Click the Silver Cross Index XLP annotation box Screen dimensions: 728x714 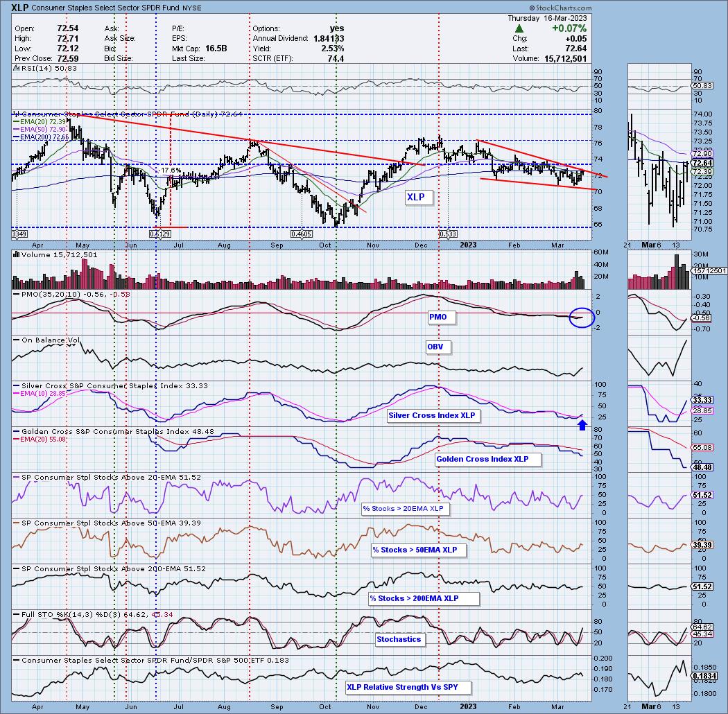click(432, 415)
